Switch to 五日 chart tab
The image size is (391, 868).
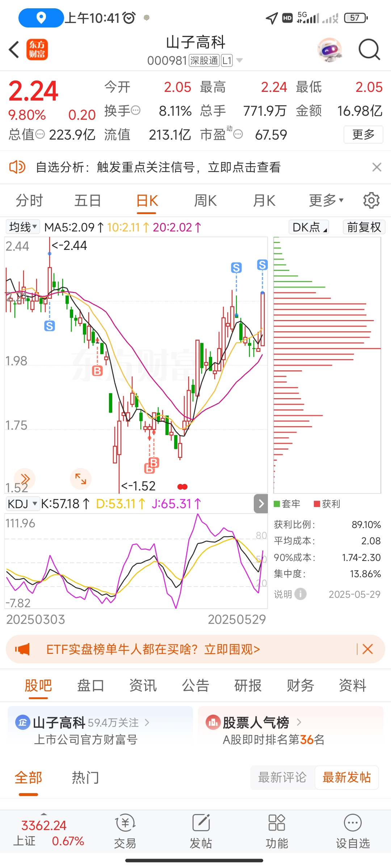click(x=88, y=200)
